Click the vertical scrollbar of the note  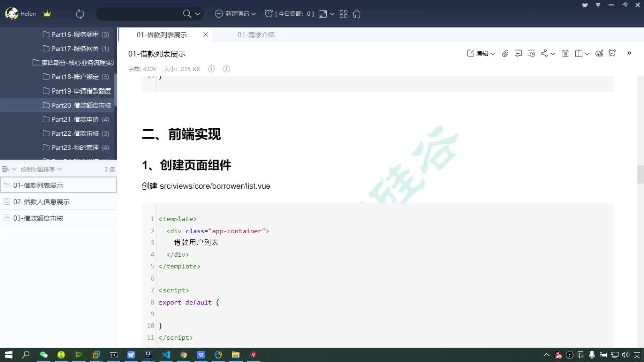point(640,174)
